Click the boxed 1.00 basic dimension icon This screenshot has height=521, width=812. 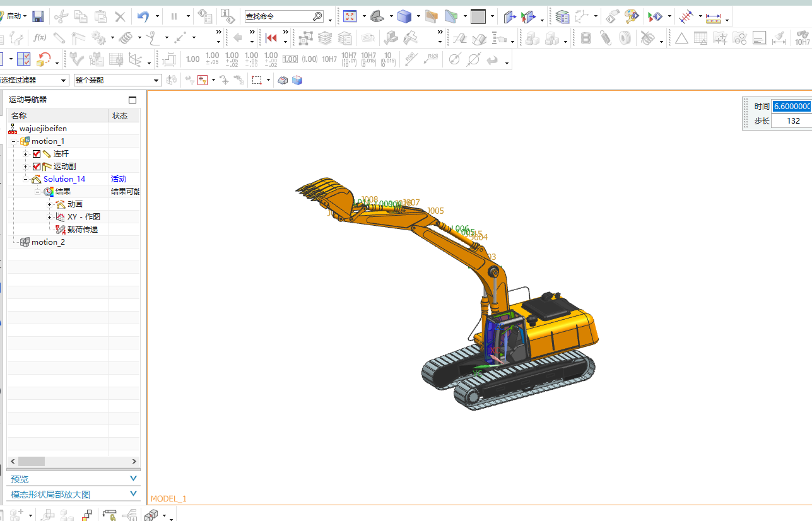tap(290, 59)
